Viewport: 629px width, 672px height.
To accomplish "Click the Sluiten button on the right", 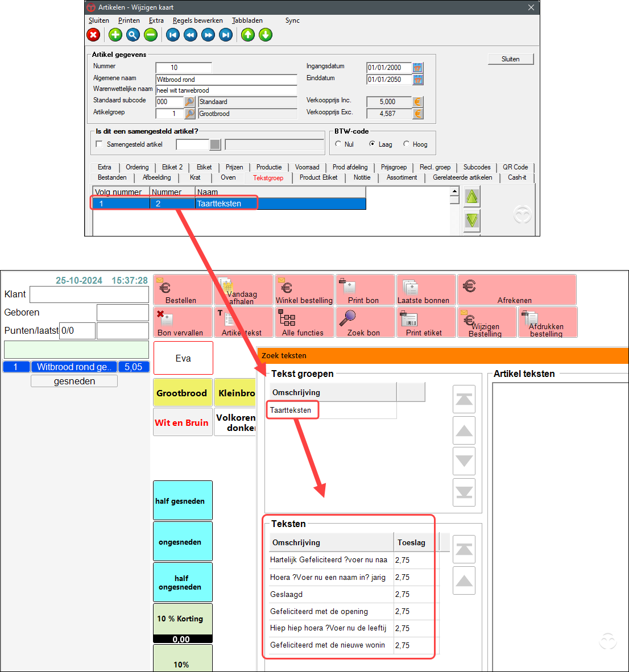I will pos(511,59).
